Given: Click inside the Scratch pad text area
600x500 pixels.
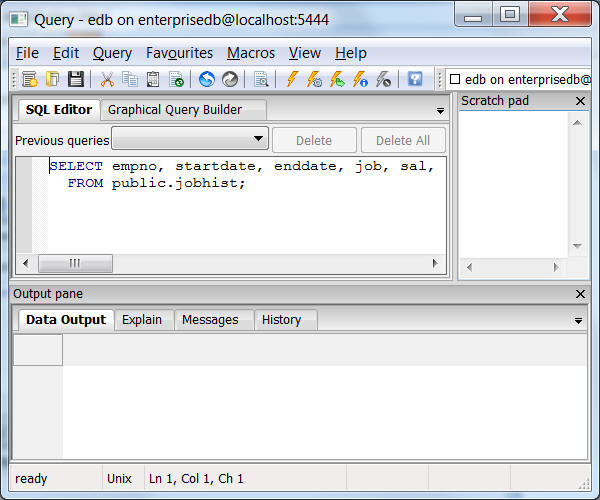Looking at the screenshot, I should pos(514,185).
